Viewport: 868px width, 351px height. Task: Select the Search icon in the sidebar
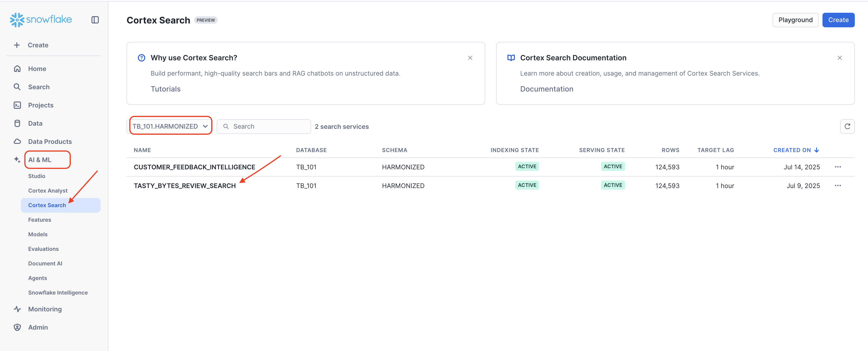click(x=17, y=87)
